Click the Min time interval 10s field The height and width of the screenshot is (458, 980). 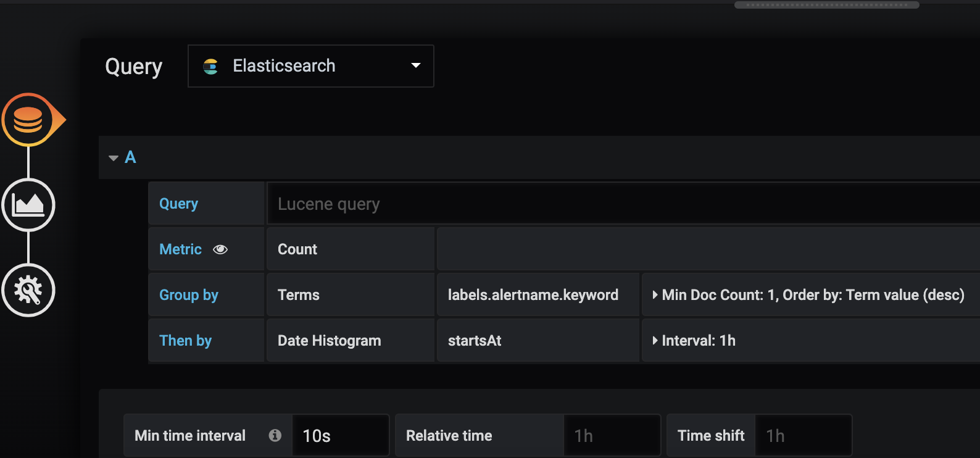pos(341,436)
